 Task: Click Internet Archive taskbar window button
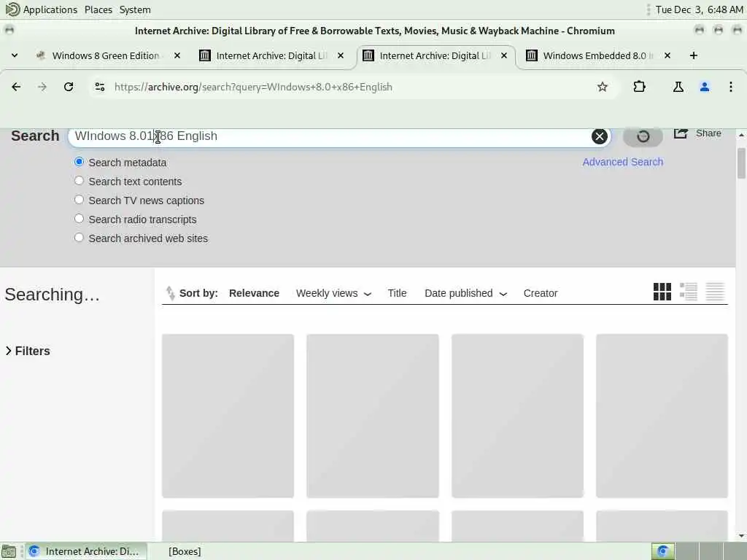coord(86,551)
